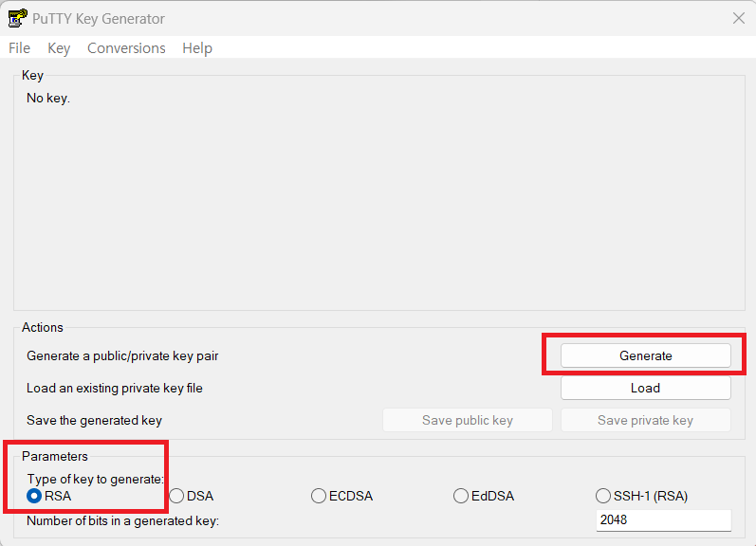
Task: Click the Generate button
Action: click(646, 355)
